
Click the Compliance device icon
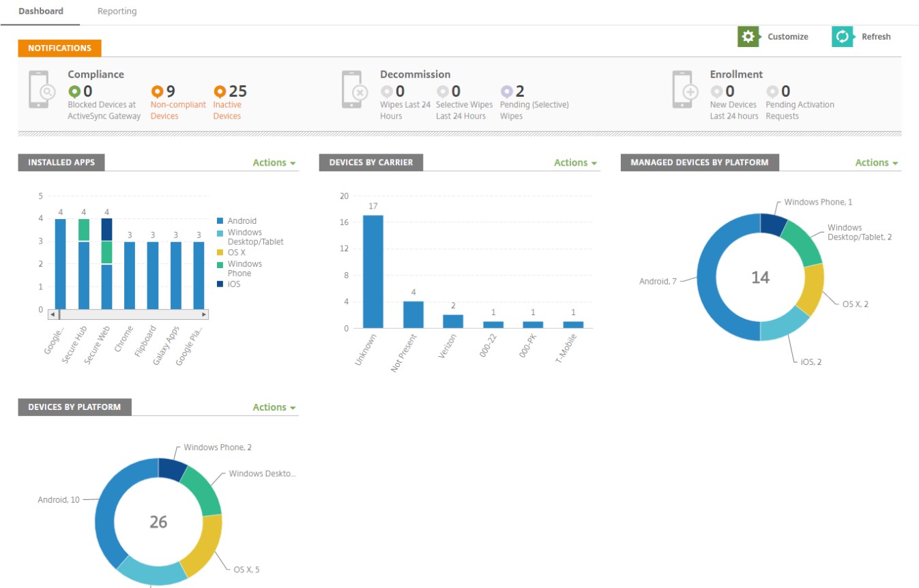pos(40,89)
